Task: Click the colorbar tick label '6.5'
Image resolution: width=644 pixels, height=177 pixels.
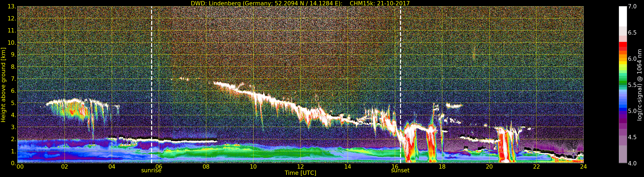Action: coord(632,33)
